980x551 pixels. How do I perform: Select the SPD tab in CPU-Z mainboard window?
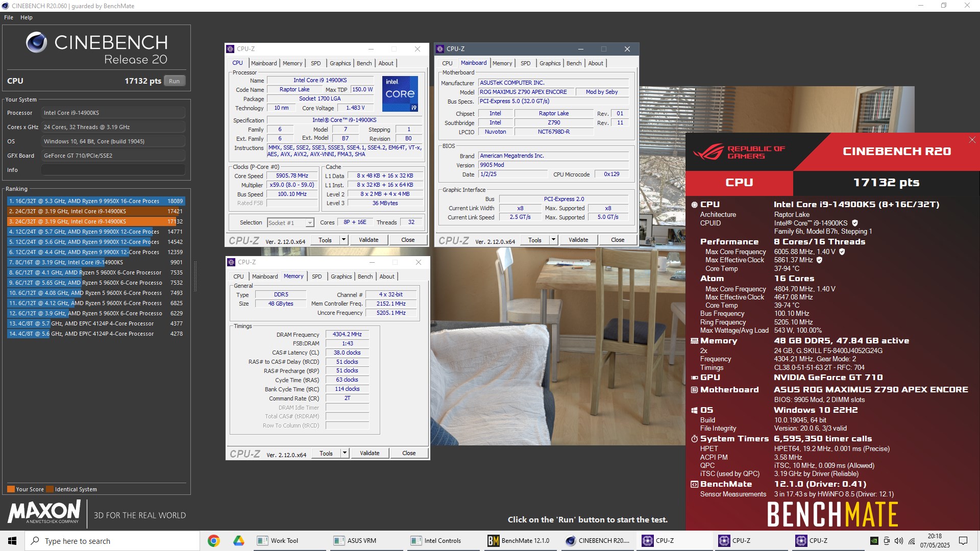[526, 63]
